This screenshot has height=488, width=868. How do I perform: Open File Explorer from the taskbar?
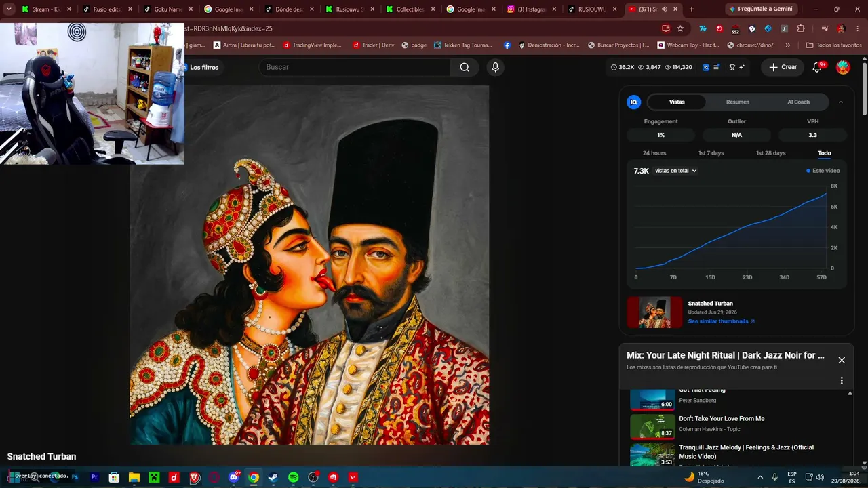click(x=134, y=477)
